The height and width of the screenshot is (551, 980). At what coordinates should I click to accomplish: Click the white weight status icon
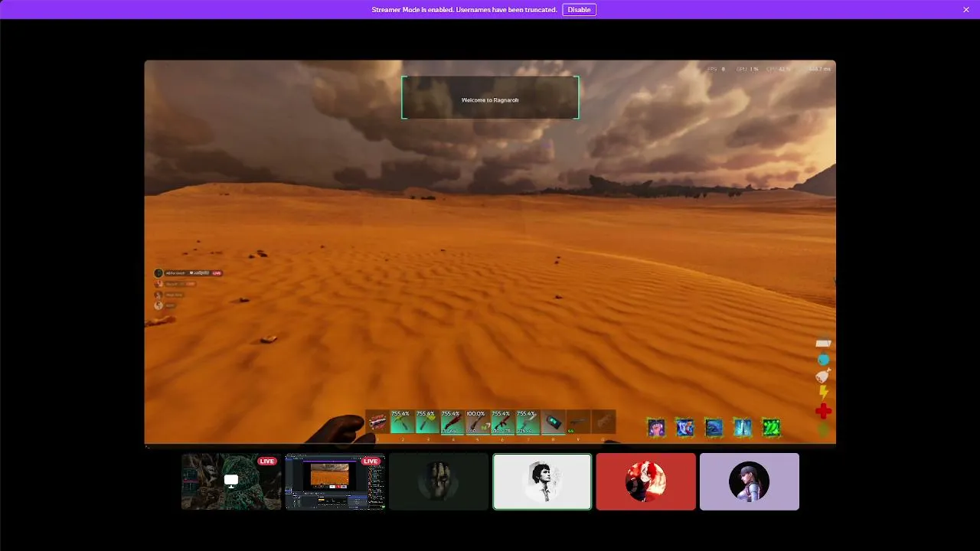click(823, 343)
